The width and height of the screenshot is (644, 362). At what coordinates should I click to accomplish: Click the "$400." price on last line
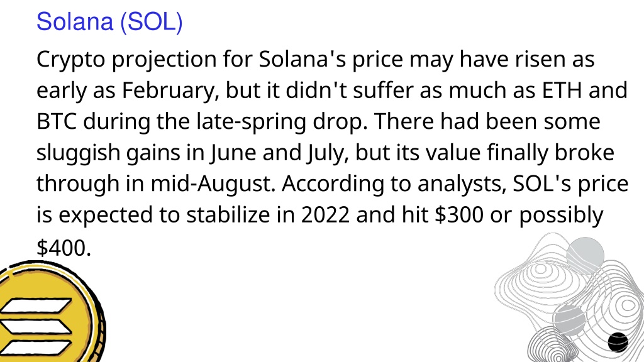coord(64,248)
